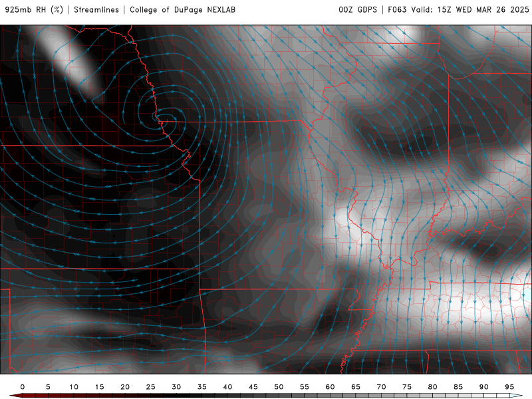The height and width of the screenshot is (399, 532).
Task: Click the "5" label on the color scale
Action: (48, 387)
